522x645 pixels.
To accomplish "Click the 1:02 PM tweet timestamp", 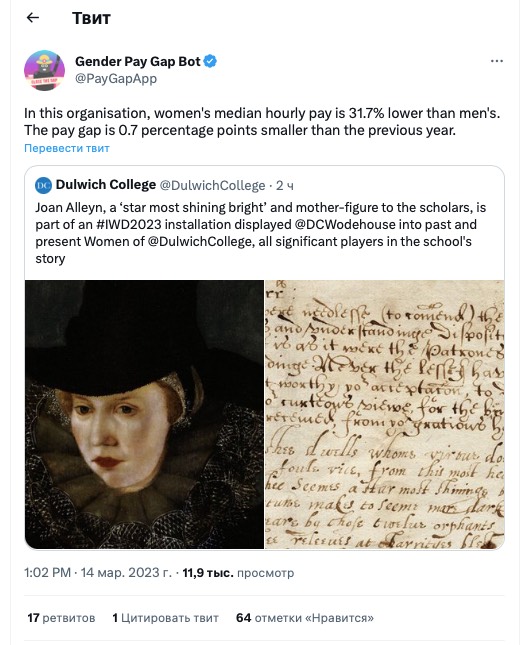I will (x=47, y=573).
